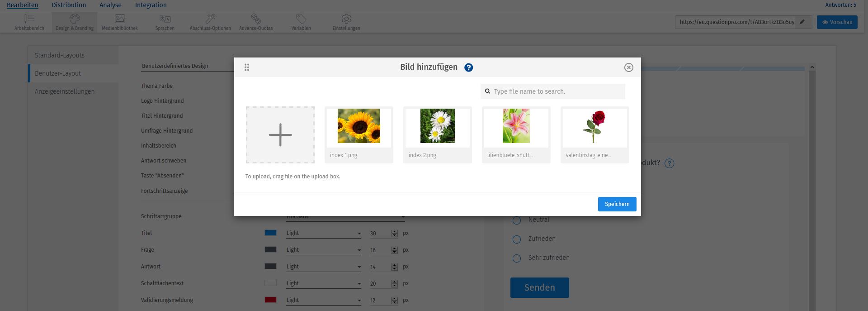868x311 pixels.
Task: Click the Antwort font size stepper
Action: [394, 267]
